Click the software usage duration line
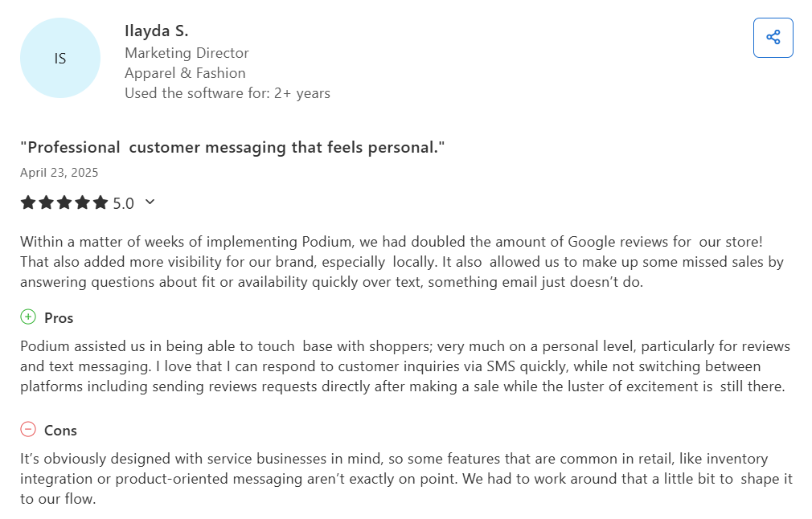This screenshot has width=812, height=519. click(228, 93)
